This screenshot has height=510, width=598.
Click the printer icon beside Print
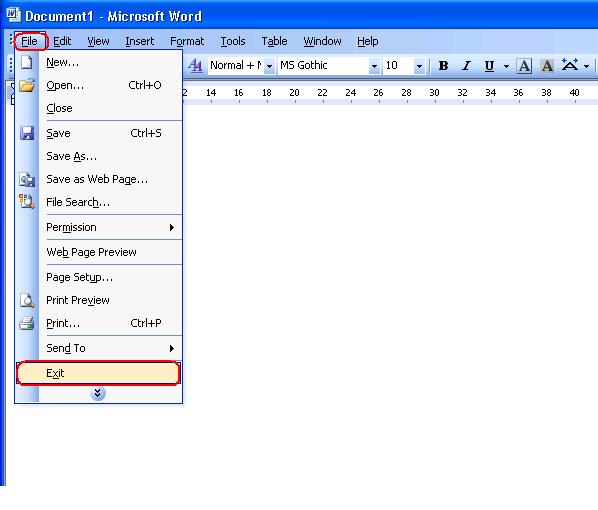[27, 323]
